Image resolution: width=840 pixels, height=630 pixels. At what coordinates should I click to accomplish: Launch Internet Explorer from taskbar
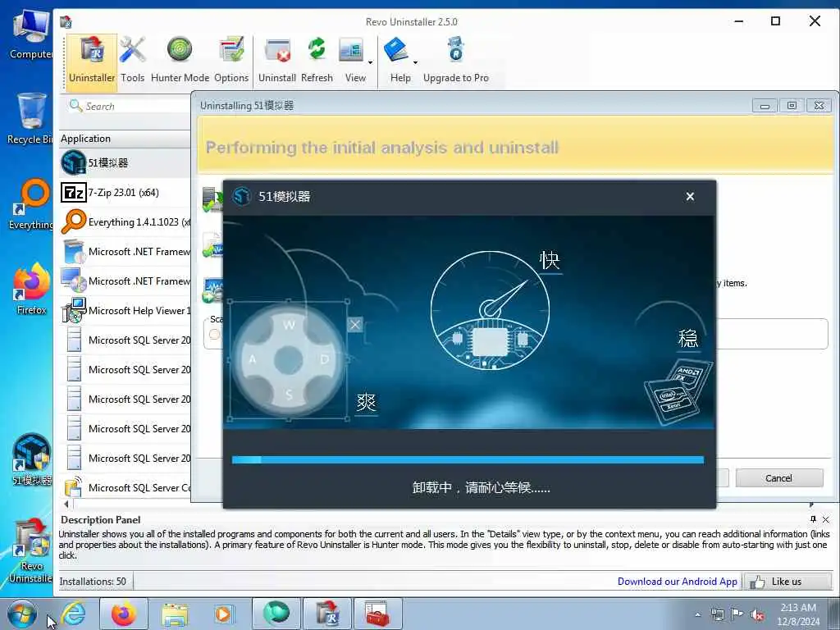[x=73, y=614]
